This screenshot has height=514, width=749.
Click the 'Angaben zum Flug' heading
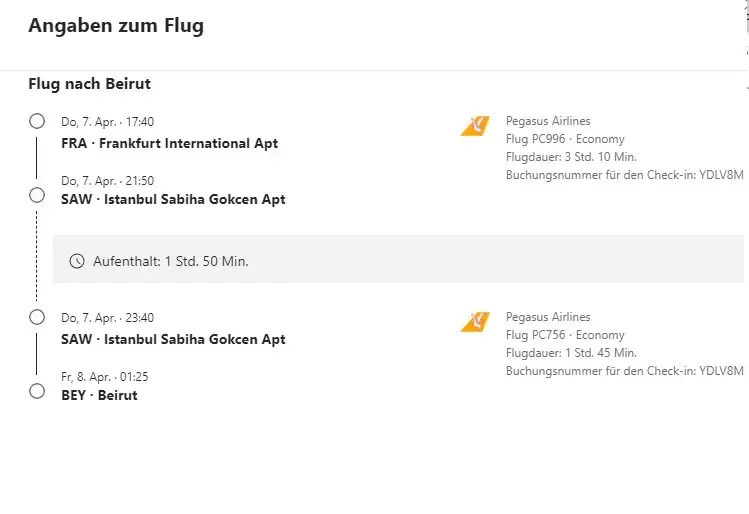tap(116, 27)
